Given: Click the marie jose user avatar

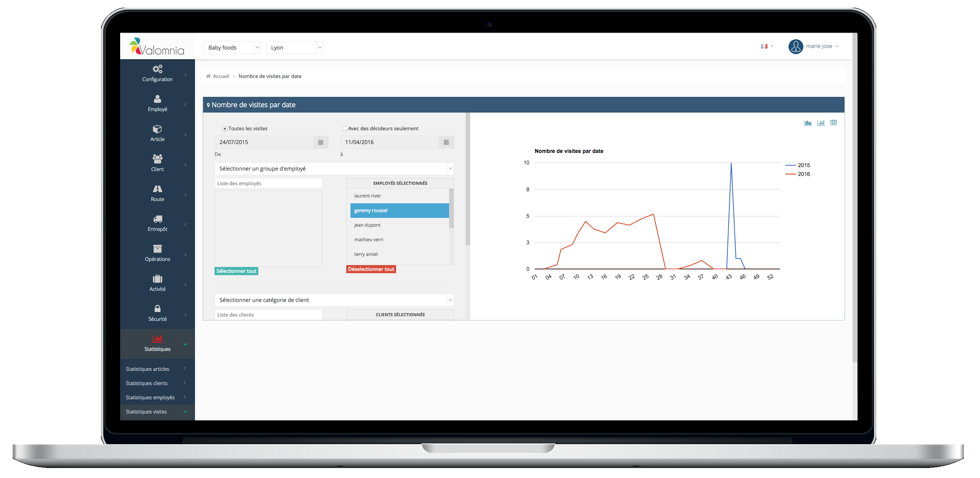Looking at the screenshot, I should 795,46.
